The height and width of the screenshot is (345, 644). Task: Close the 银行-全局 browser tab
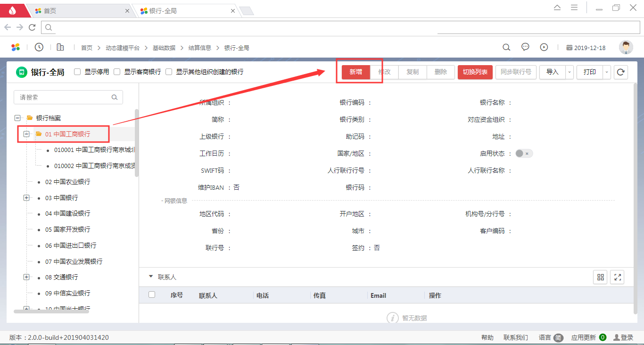point(232,10)
